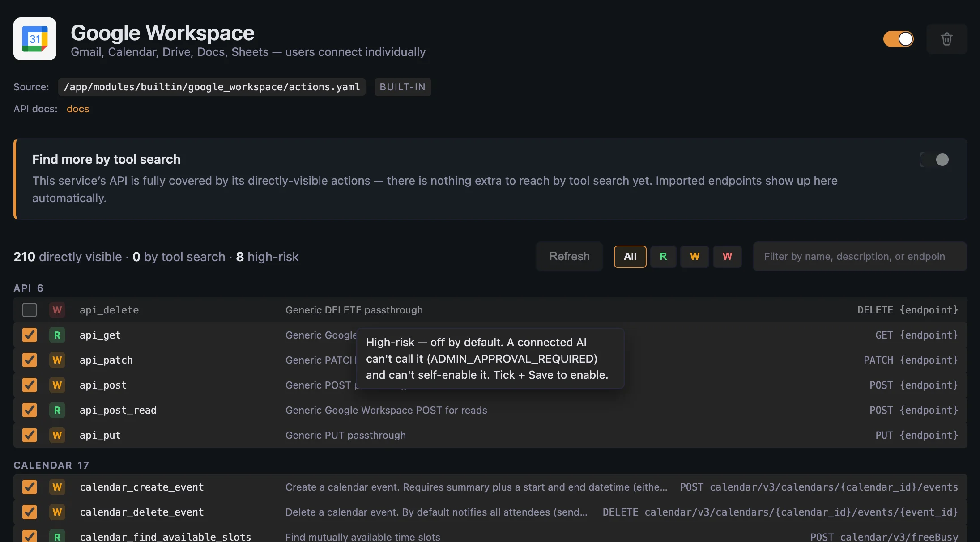Image resolution: width=980 pixels, height=542 pixels.
Task: Click the 210 directly visible summary
Action: pos(68,257)
